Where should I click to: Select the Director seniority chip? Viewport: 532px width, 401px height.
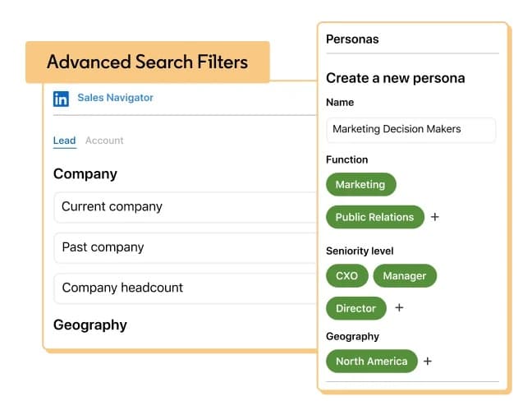click(x=355, y=308)
